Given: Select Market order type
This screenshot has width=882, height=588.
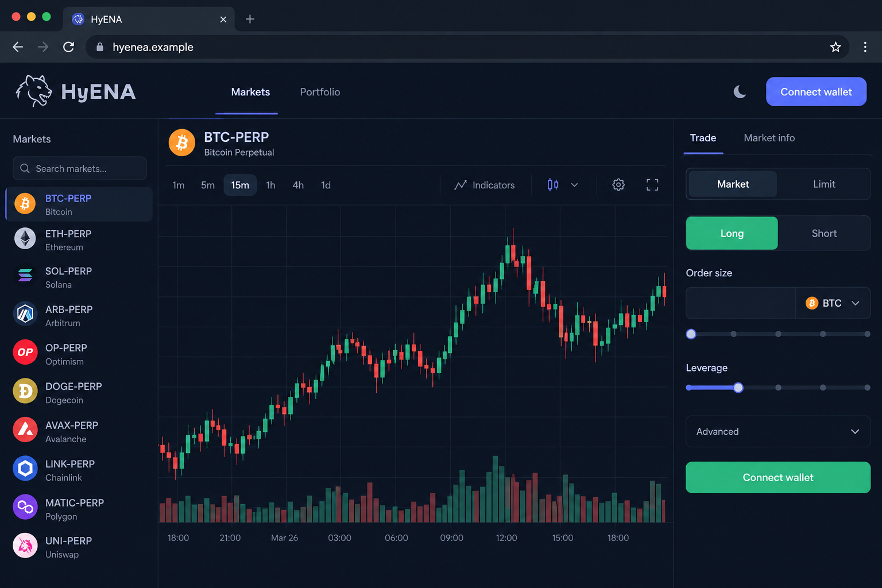Looking at the screenshot, I should tap(733, 184).
